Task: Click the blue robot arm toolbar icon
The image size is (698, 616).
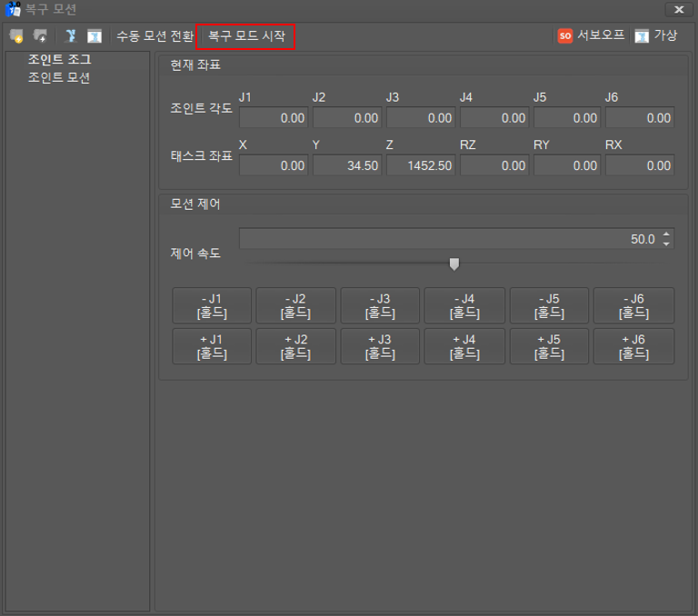Action: [71, 36]
